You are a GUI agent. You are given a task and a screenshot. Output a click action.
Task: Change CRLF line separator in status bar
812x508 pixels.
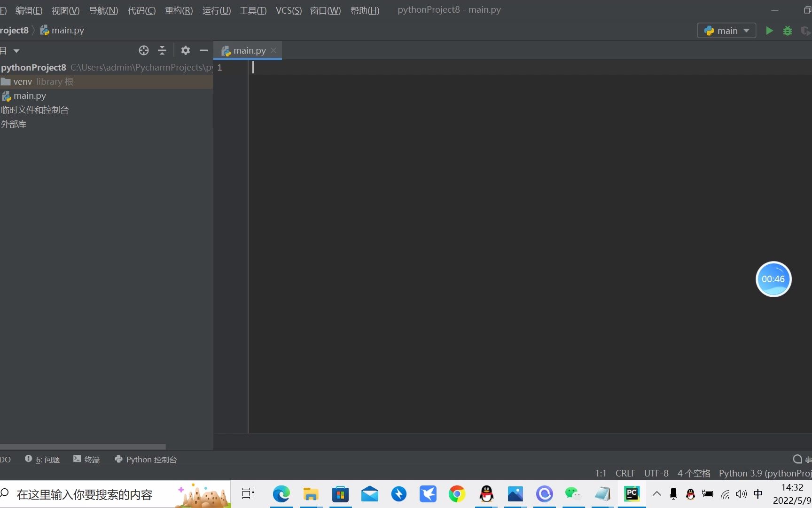(x=625, y=473)
